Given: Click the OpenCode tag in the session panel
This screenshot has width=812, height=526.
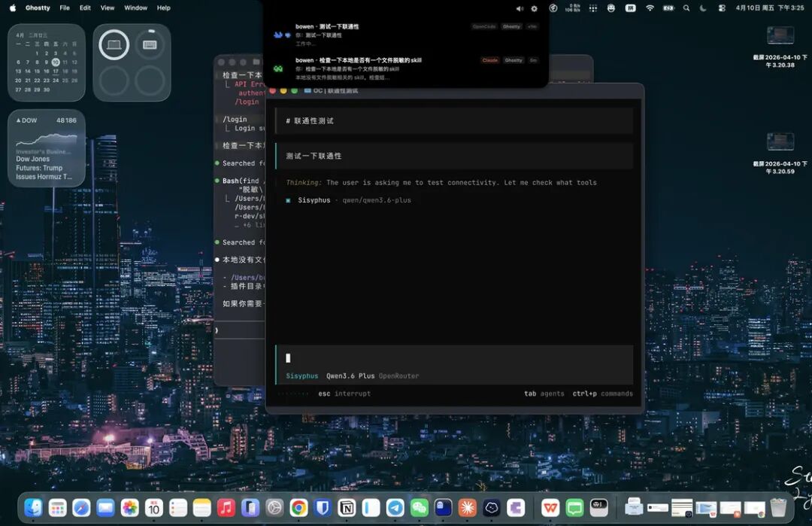Looking at the screenshot, I should 484,26.
